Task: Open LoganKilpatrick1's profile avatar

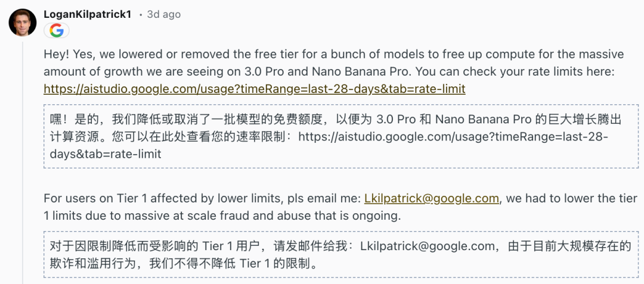Action: (x=22, y=23)
